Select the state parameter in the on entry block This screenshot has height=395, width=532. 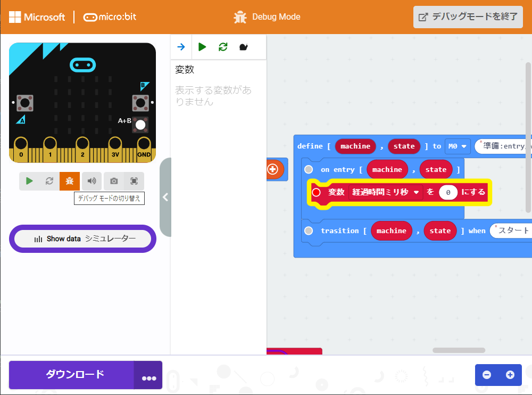point(436,169)
